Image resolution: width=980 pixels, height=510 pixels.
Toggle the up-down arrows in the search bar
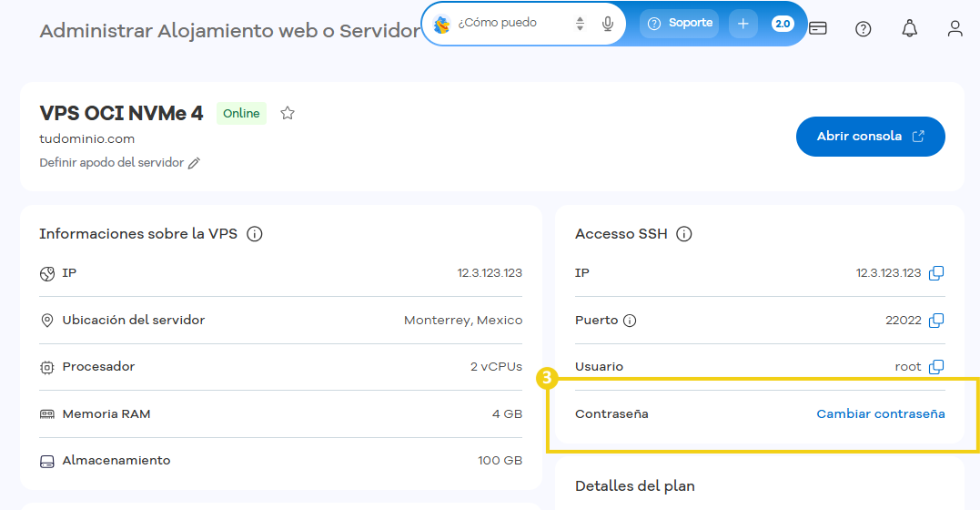pos(580,24)
